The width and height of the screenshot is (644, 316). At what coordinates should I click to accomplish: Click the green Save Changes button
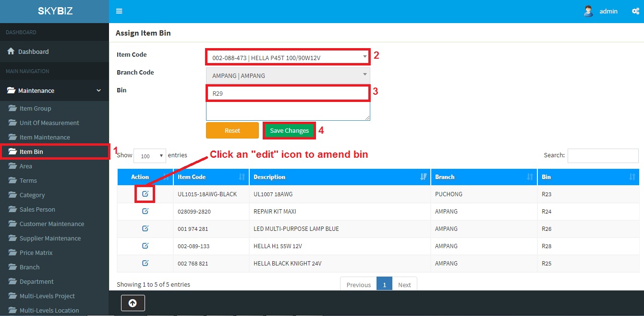pyautogui.click(x=289, y=130)
